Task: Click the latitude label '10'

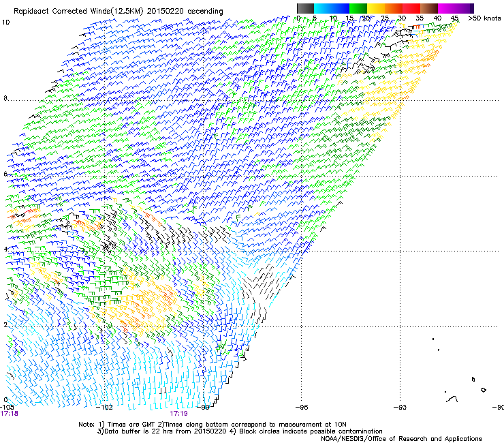Action: [5, 22]
